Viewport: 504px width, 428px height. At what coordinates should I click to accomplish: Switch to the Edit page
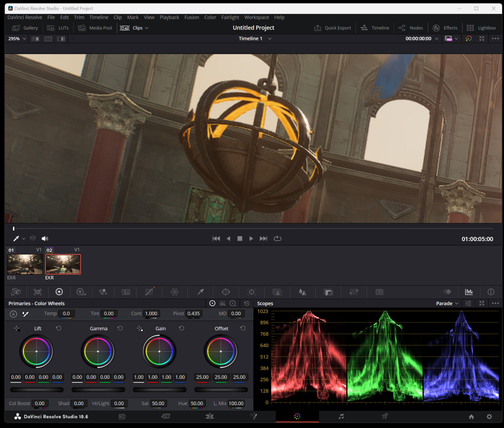coord(210,417)
